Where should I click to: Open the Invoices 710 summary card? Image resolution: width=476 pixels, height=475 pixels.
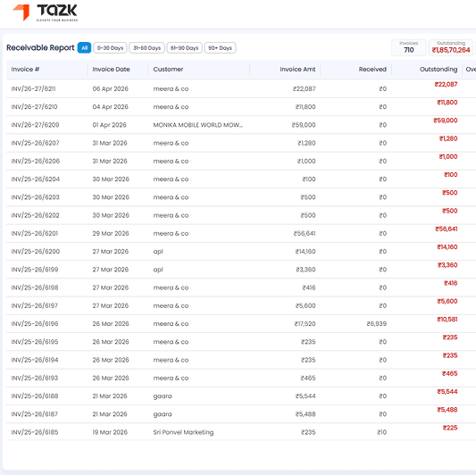[409, 47]
